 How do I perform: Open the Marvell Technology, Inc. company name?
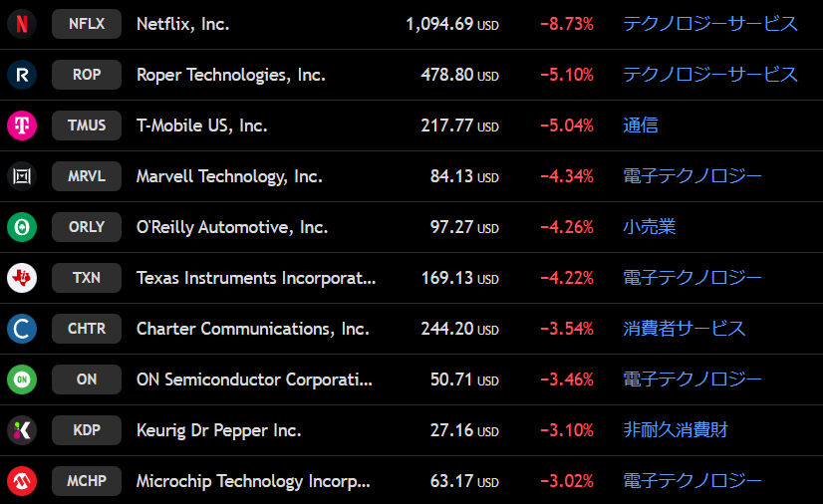tap(229, 176)
